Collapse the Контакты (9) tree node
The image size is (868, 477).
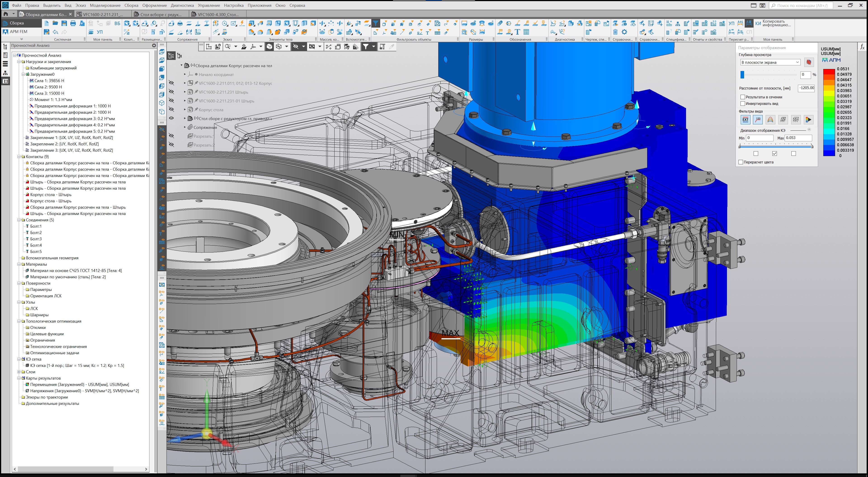coord(19,157)
